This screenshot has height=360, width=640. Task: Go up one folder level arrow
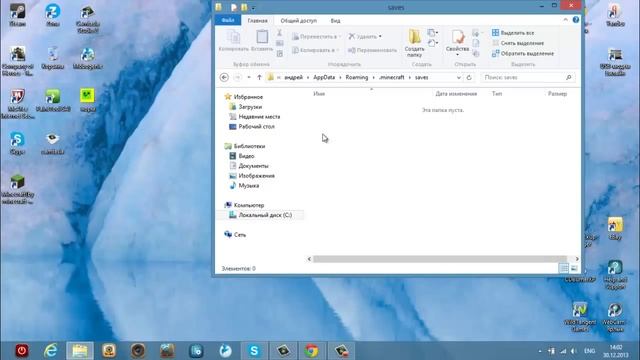(259, 77)
